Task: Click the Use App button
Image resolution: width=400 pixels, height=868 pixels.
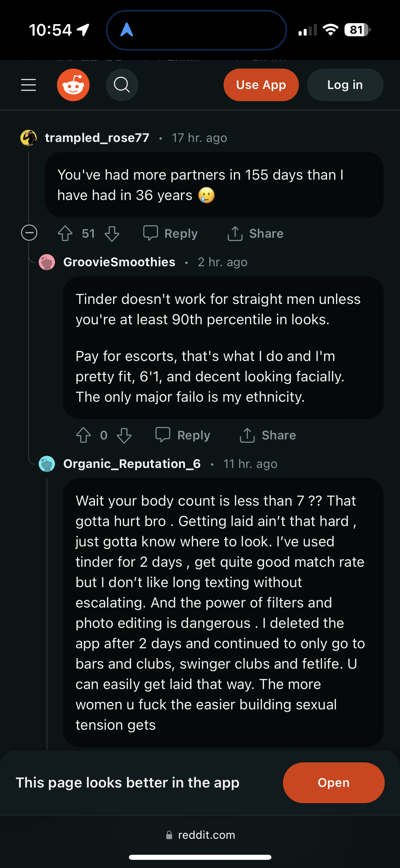Action: [x=261, y=85]
